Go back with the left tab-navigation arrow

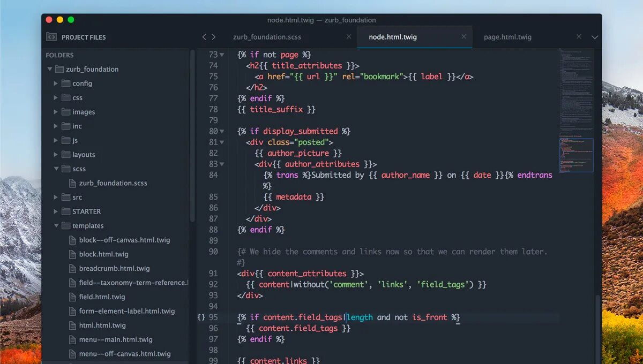[x=204, y=37]
